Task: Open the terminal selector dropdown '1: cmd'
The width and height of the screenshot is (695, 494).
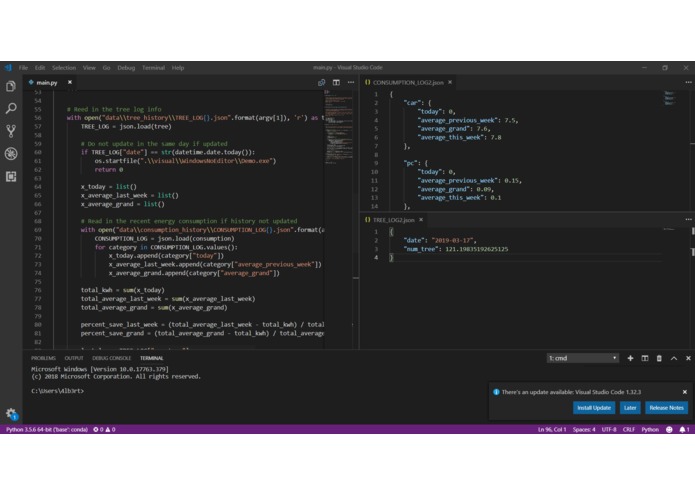Action: coord(582,358)
